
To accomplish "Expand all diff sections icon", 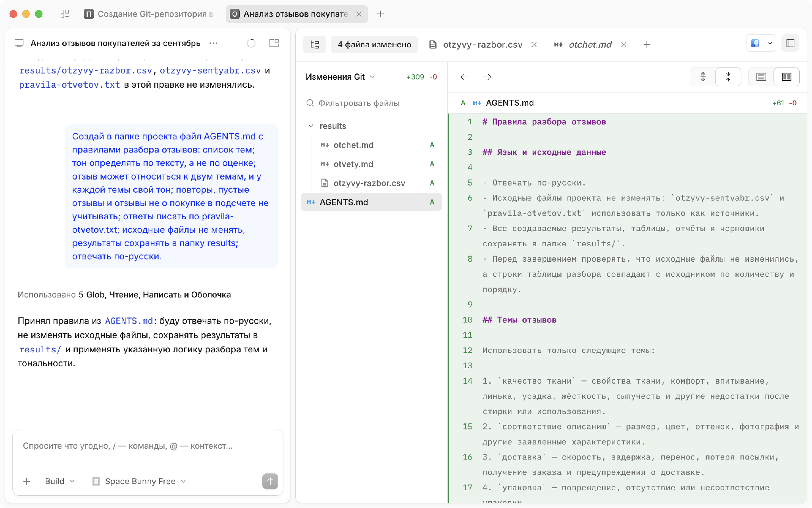I will coord(703,77).
